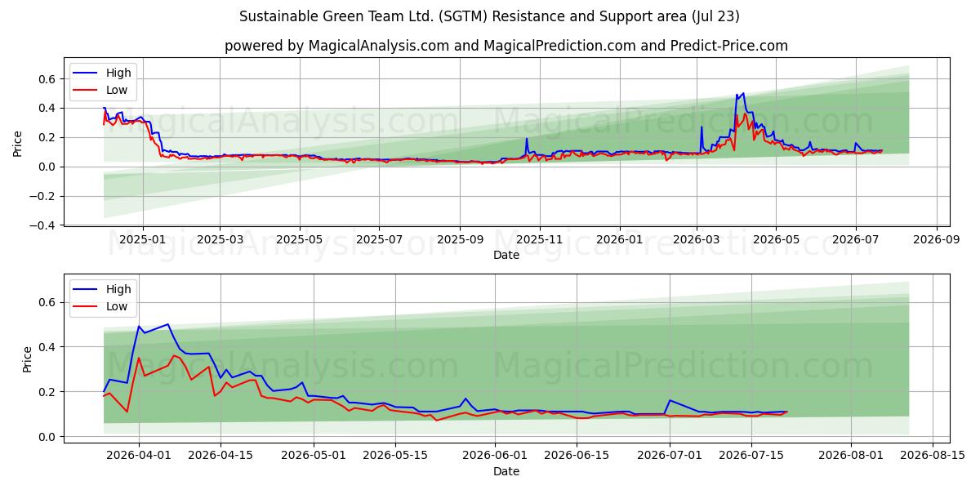
Task: Click the '2026-08-01' label in the bottom chart
Action: [852, 456]
